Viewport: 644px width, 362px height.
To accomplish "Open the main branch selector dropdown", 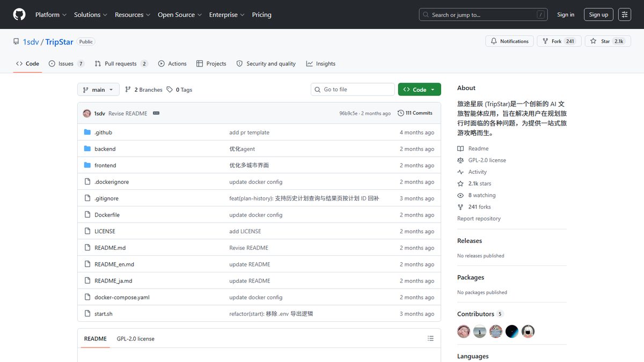I will (x=98, y=90).
